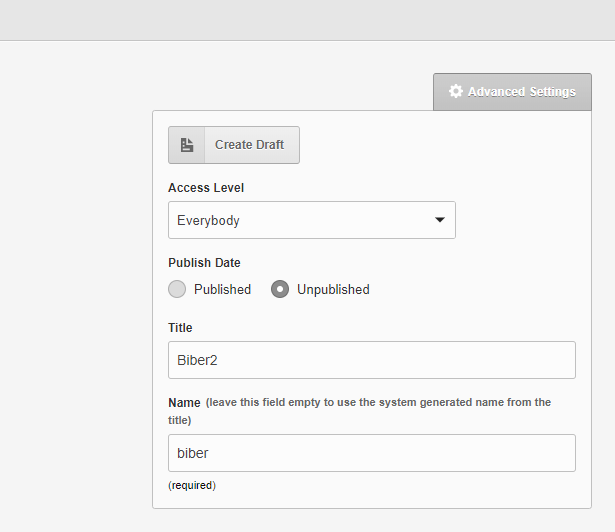Viewport: 615px width, 532px height.
Task: Click the Title field containing Biber2
Action: 372,360
